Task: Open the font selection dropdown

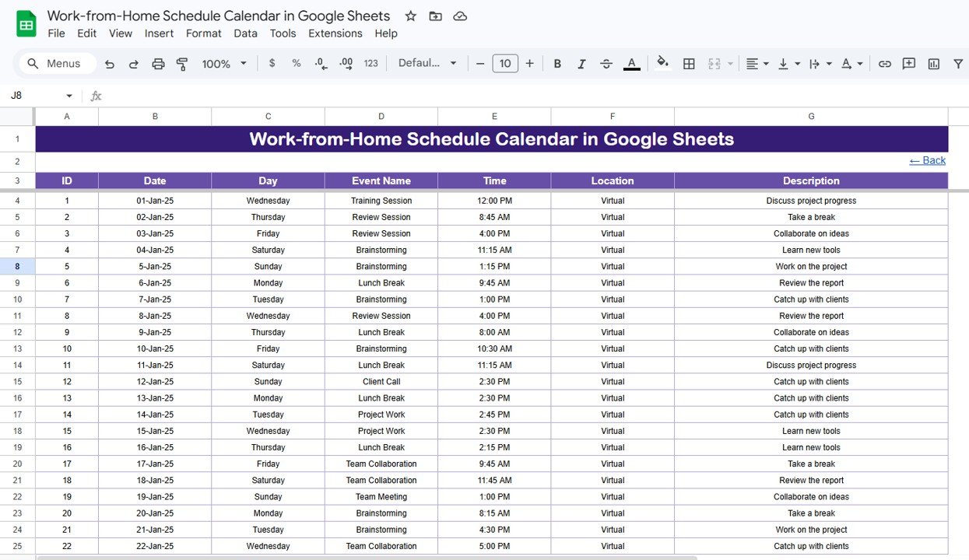Action: click(x=427, y=63)
